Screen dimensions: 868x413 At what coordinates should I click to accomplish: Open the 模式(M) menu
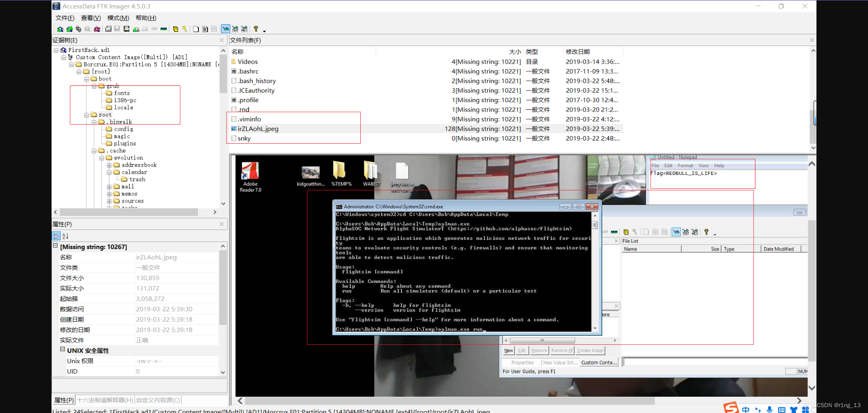(118, 18)
